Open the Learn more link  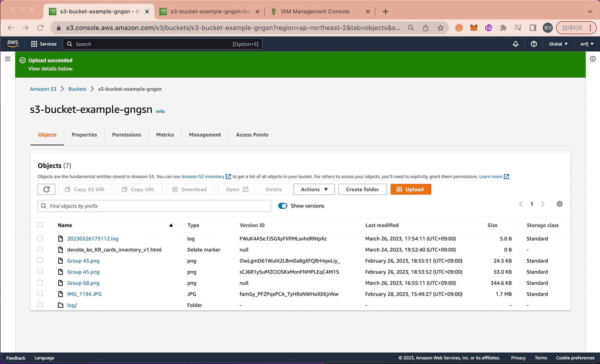tap(494, 176)
